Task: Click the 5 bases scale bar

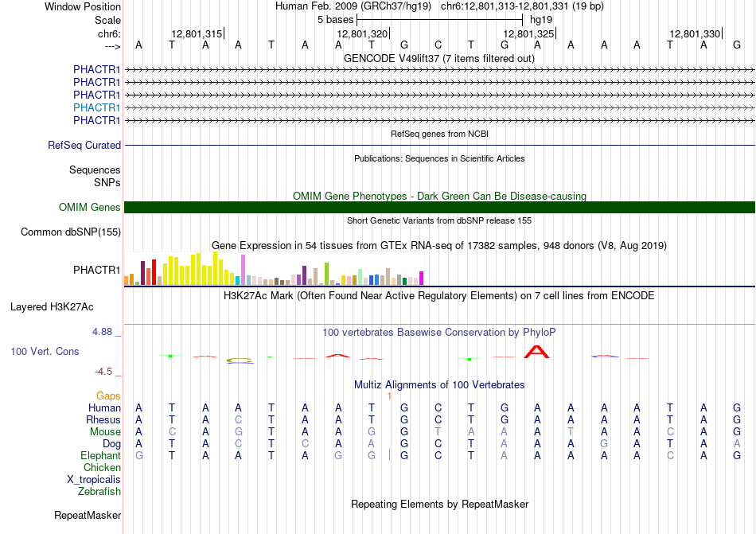Action: (440, 20)
